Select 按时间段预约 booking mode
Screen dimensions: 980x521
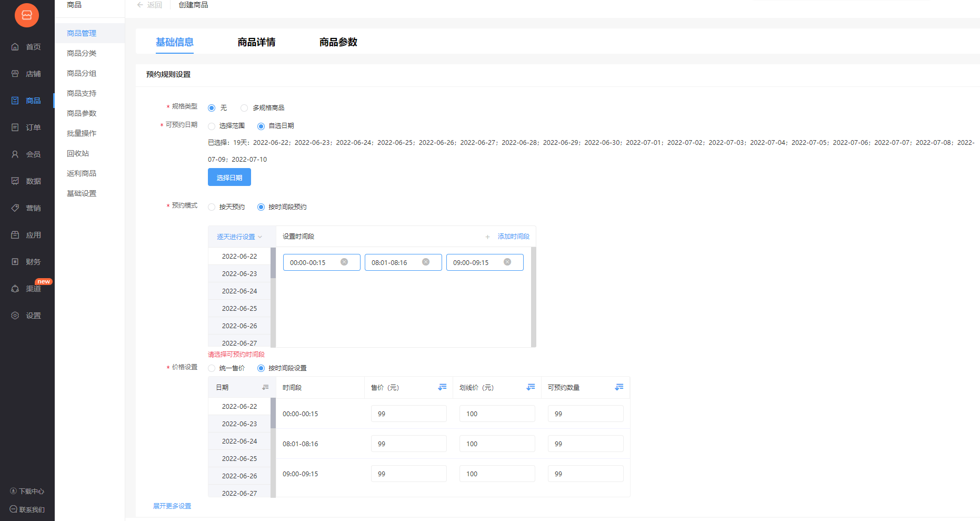click(x=261, y=207)
